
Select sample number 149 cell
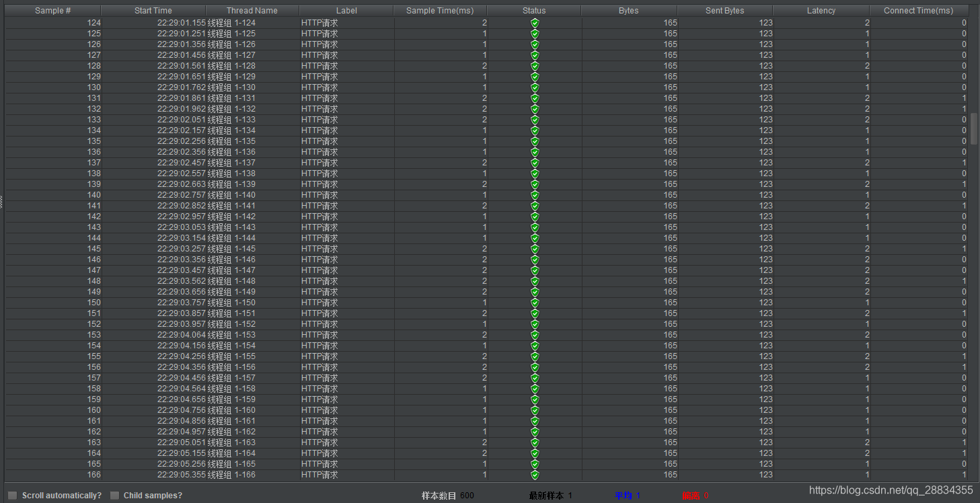(x=94, y=292)
